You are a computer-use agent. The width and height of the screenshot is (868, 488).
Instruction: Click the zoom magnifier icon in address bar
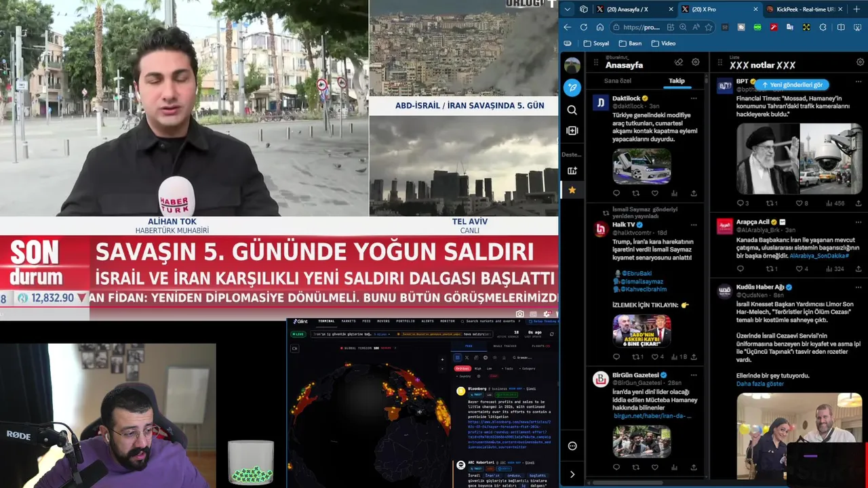(x=683, y=27)
